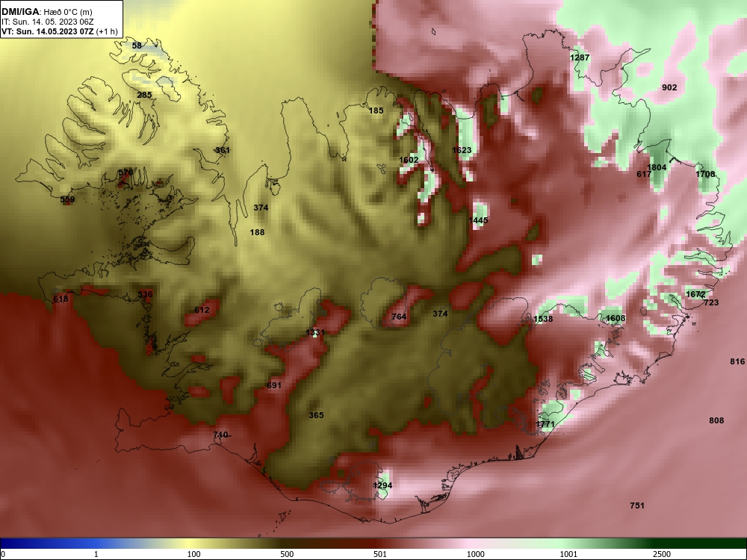Click the map value '285'
This screenshot has height=560, width=747.
pyautogui.click(x=144, y=95)
